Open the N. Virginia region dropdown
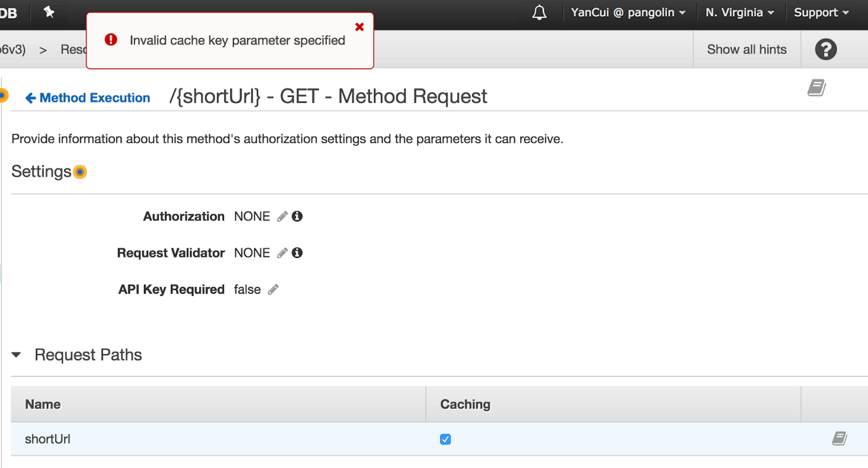Image resolution: width=868 pixels, height=468 pixels. pos(740,13)
